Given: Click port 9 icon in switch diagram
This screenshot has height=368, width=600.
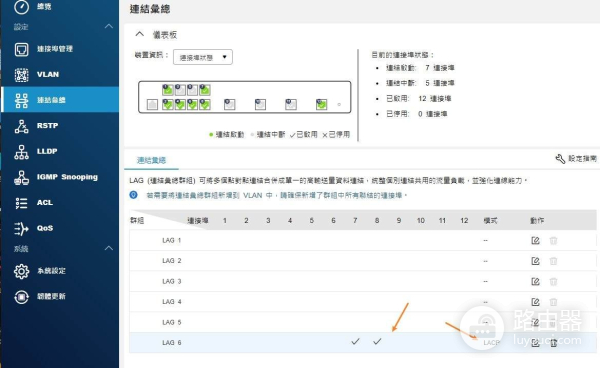Looking at the screenshot, I should [x=230, y=104].
